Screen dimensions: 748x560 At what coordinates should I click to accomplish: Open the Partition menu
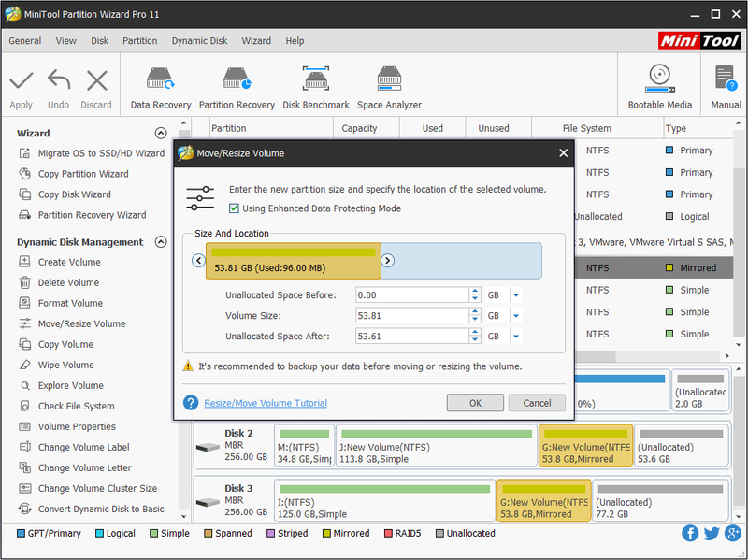(x=139, y=41)
